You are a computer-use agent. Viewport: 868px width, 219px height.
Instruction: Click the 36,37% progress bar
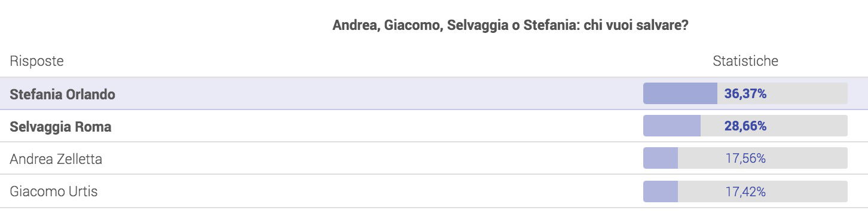[745, 93]
